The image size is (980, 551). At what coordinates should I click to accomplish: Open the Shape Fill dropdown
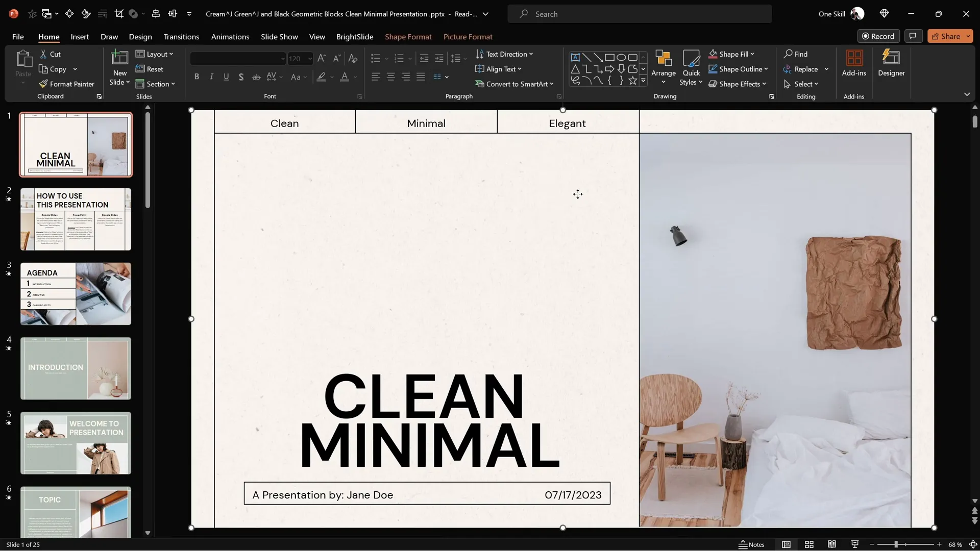point(732,54)
